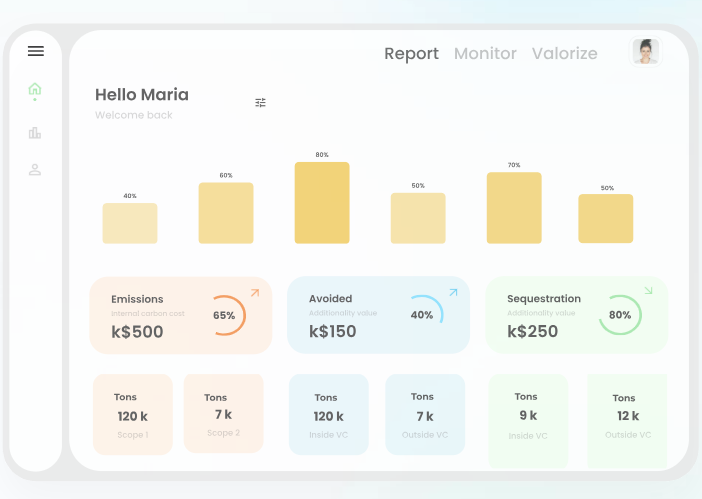
Task: Go to the home icon in sidebar
Action: point(35,89)
